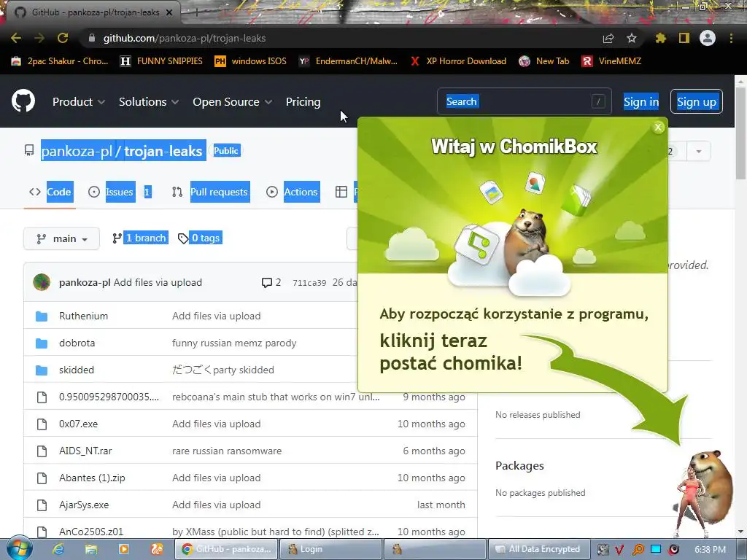View the 0 tags link
Screen dimensions: 747x560
pyautogui.click(x=200, y=238)
